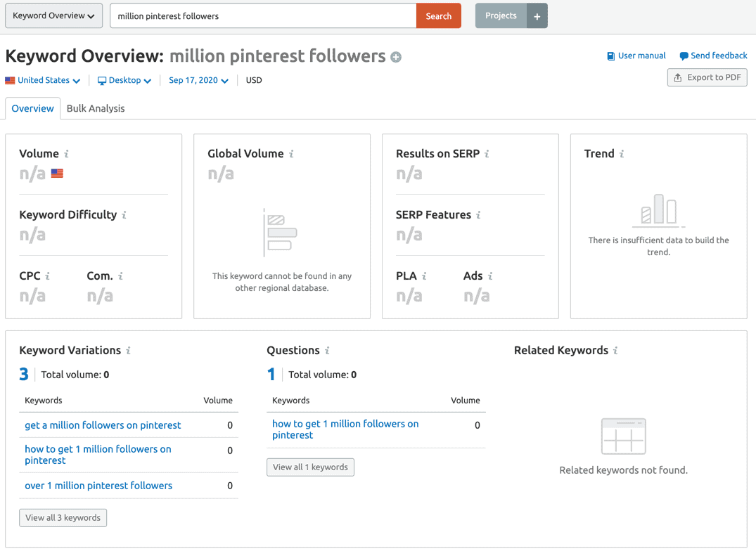756x551 pixels.
Task: Click View all 3 keywords button
Action: tap(63, 518)
